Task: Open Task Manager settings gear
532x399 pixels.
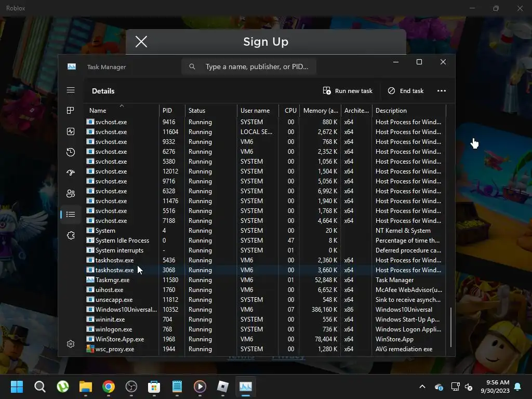Action: tap(71, 344)
